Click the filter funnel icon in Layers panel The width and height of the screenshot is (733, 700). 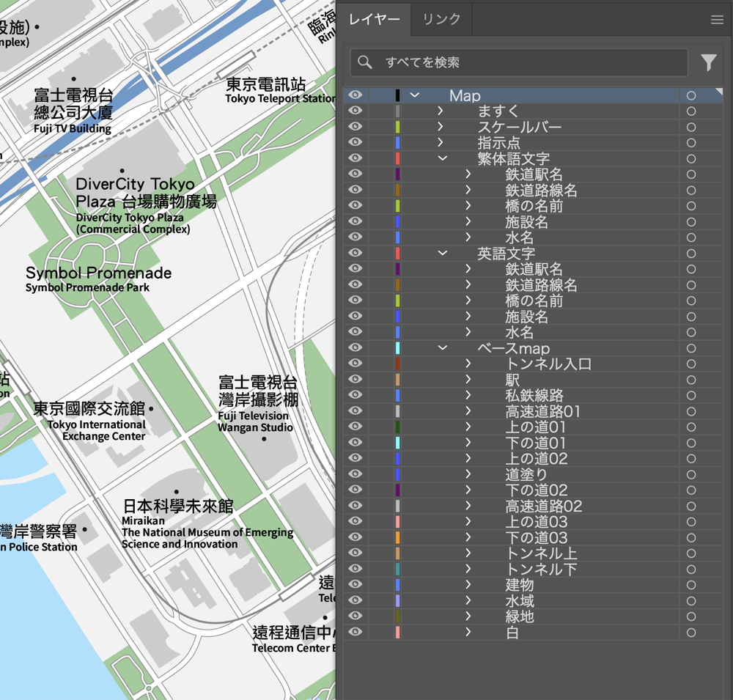(708, 63)
